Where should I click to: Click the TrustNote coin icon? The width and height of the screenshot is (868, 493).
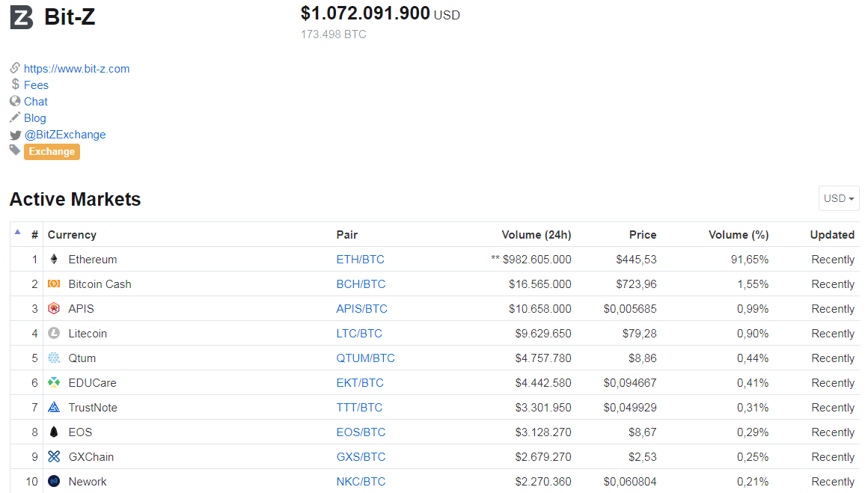pos(54,407)
